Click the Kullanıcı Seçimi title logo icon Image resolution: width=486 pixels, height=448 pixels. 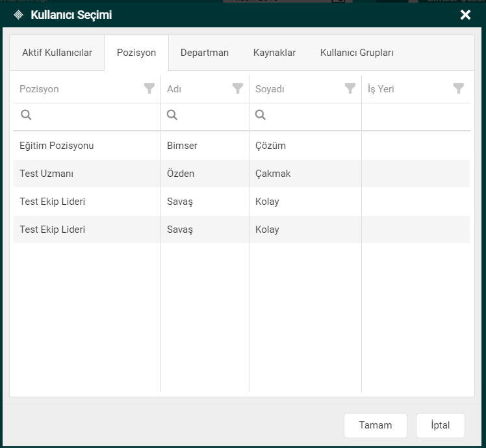point(18,15)
